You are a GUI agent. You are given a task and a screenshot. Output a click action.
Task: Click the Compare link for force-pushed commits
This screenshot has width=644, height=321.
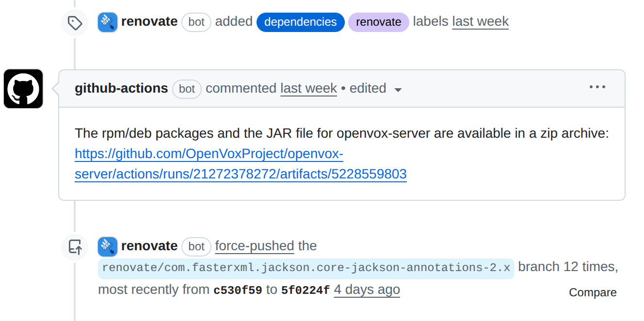[592, 292]
